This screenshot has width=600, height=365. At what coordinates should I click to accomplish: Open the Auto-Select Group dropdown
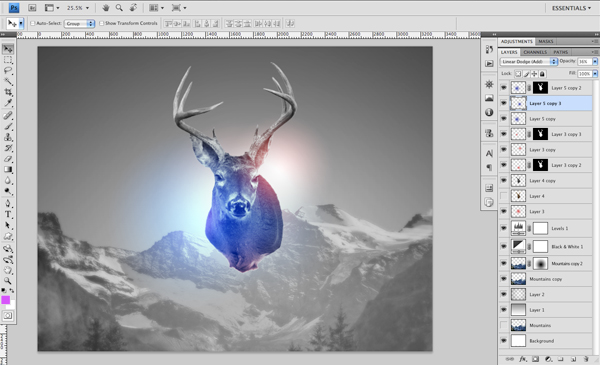point(79,23)
